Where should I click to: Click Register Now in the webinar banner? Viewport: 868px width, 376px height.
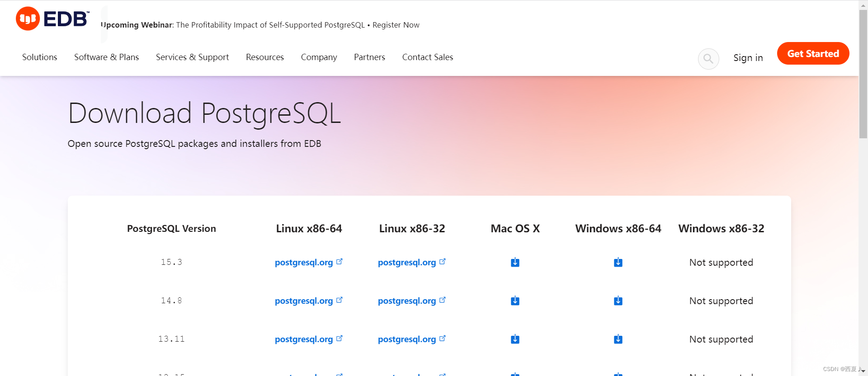[396, 25]
